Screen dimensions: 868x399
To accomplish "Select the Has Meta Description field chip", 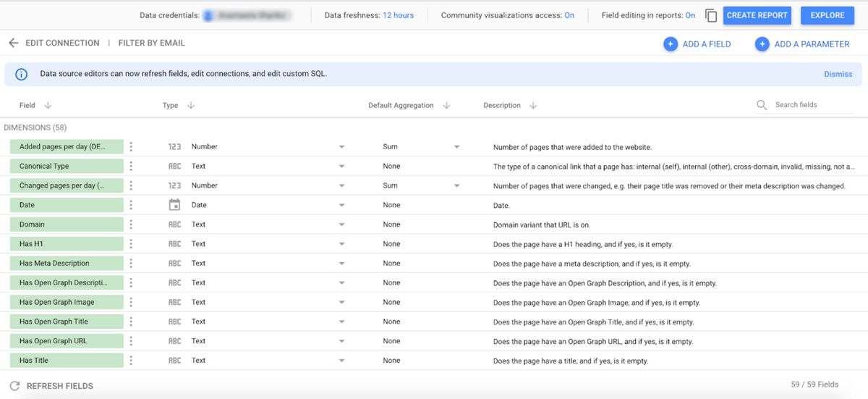I will point(67,264).
